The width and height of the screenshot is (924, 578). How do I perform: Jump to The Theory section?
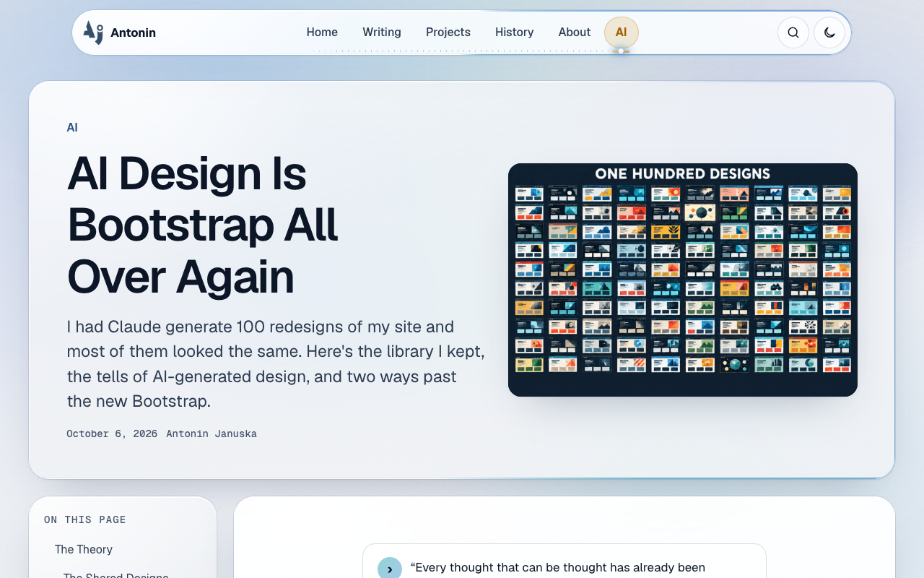click(x=84, y=550)
